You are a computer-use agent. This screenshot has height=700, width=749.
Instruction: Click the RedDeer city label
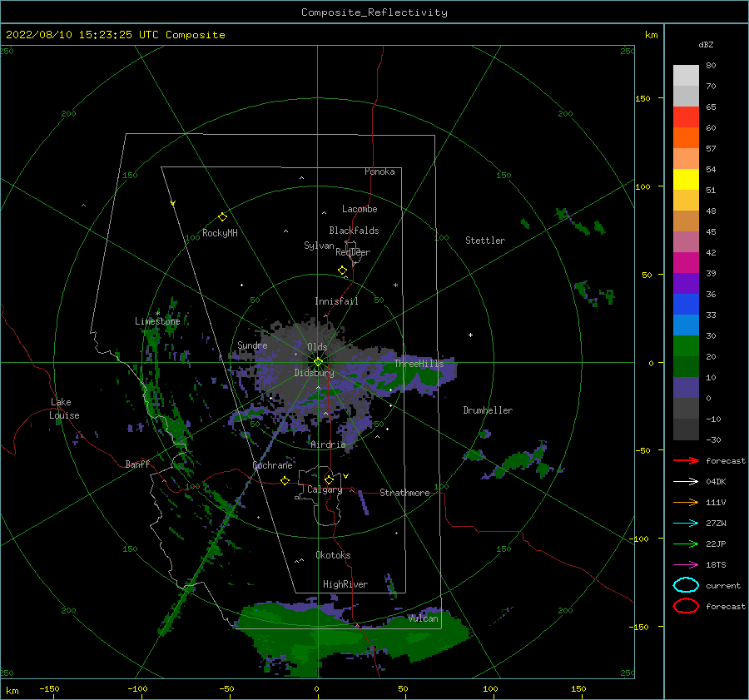pyautogui.click(x=353, y=252)
